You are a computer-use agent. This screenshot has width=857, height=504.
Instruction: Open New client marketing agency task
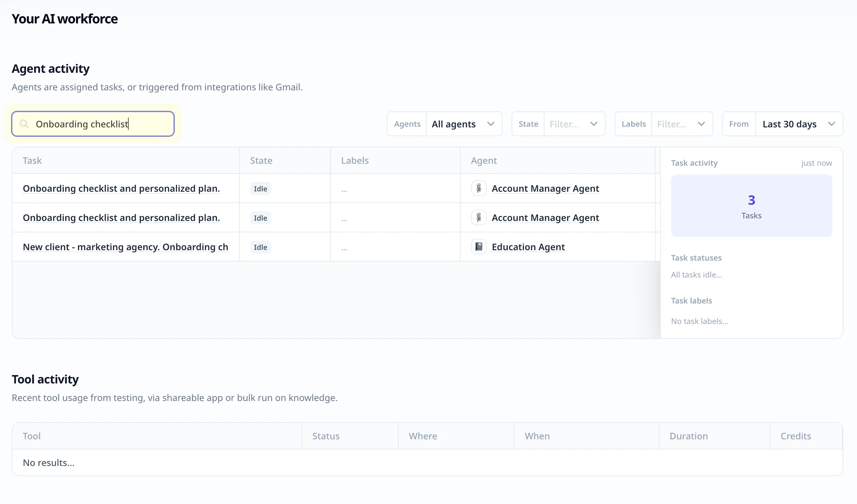[x=125, y=247]
